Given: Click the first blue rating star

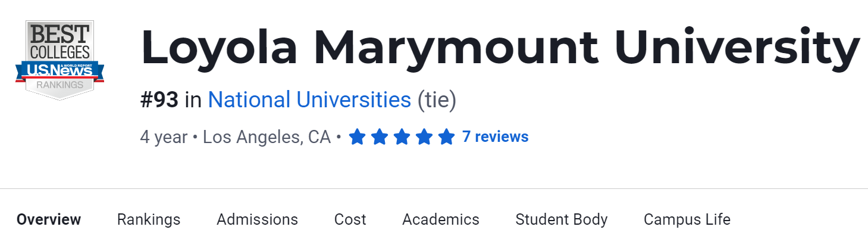Looking at the screenshot, I should pyautogui.click(x=357, y=138).
